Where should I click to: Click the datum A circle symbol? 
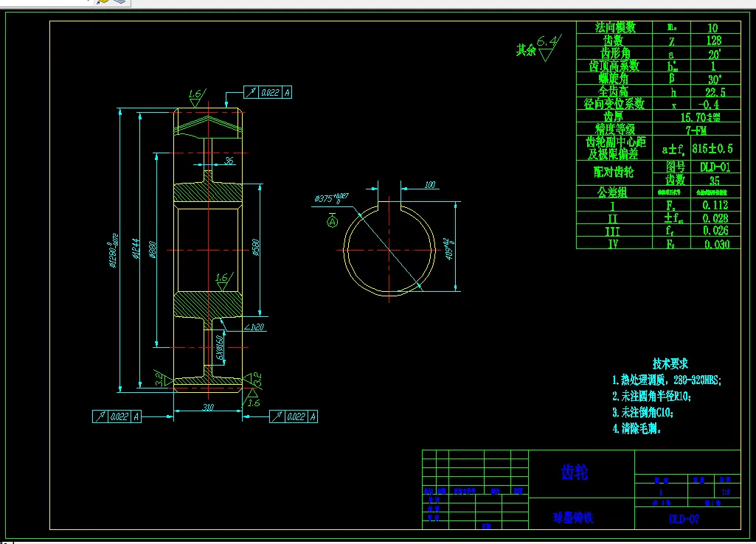[332, 222]
